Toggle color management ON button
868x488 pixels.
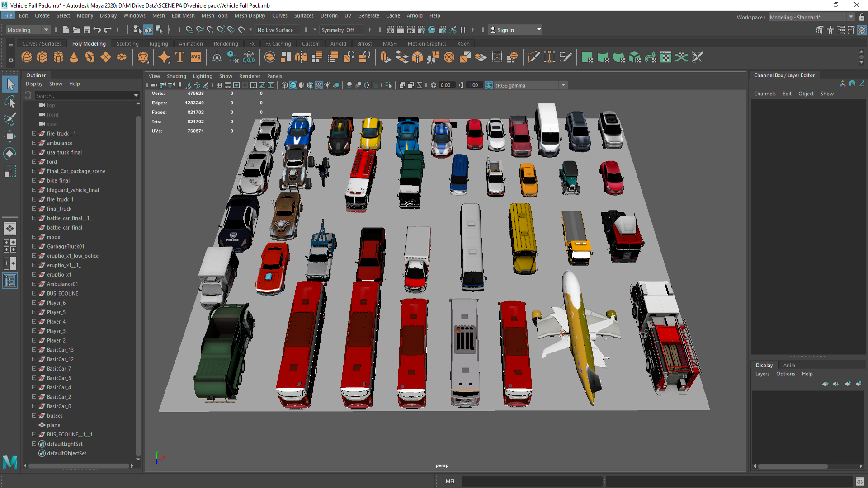[489, 85]
